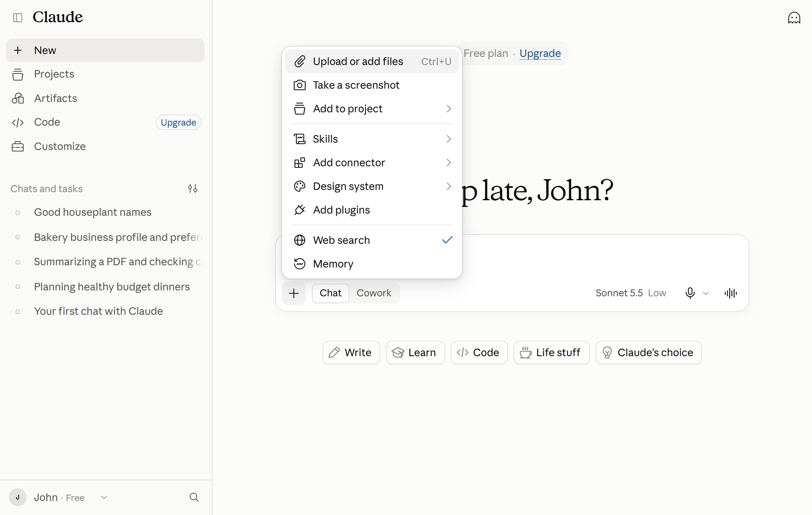Choose Take a screenshot
The width and height of the screenshot is (812, 515).
pyautogui.click(x=372, y=85)
